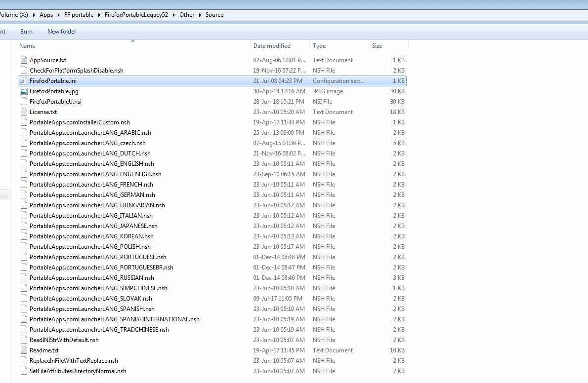Viewport: 588px width, 383px height.
Task: Navigate to Other folder breadcrumb
Action: (187, 15)
